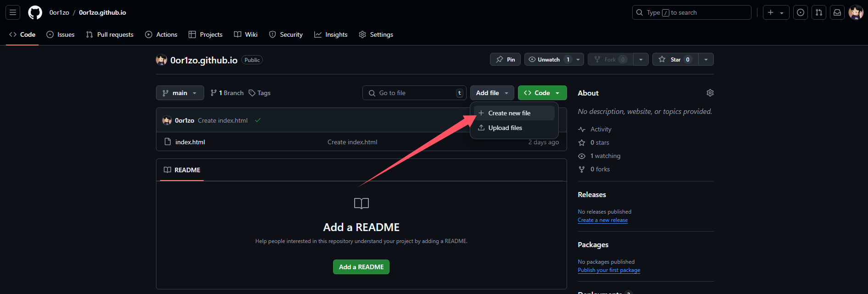Switch to the Security tab
868x294 pixels.
tap(286, 34)
